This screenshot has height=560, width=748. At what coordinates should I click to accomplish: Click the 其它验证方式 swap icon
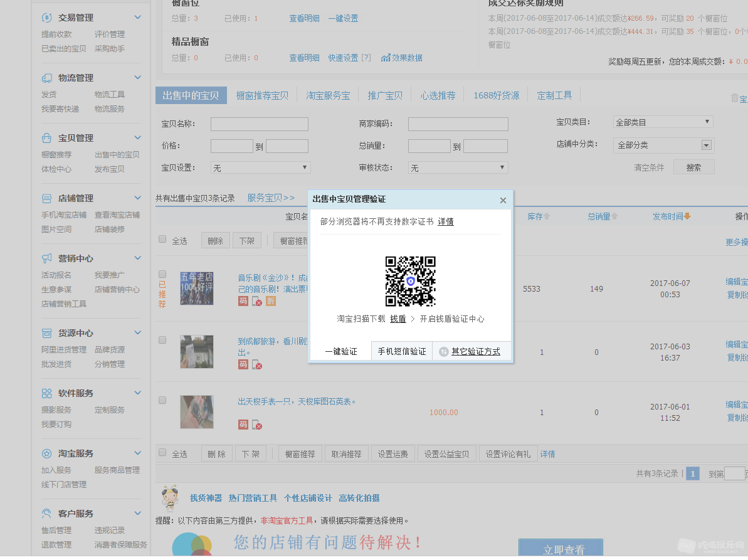[444, 352]
